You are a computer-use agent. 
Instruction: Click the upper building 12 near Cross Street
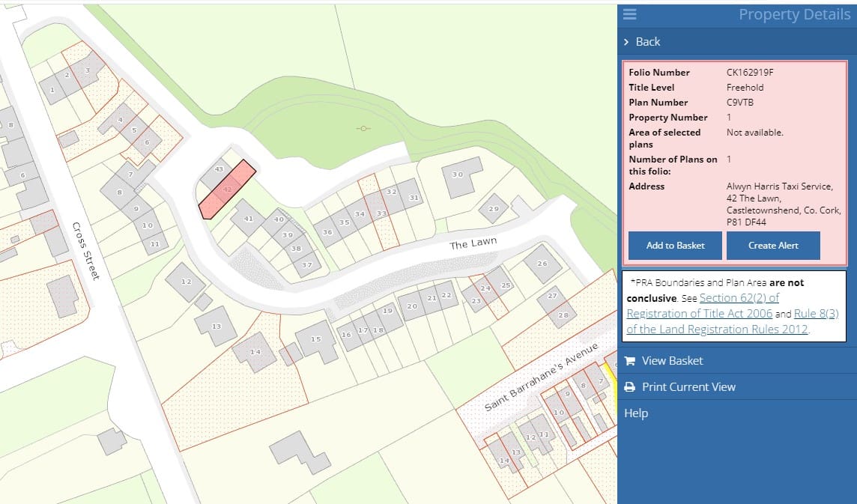186,282
